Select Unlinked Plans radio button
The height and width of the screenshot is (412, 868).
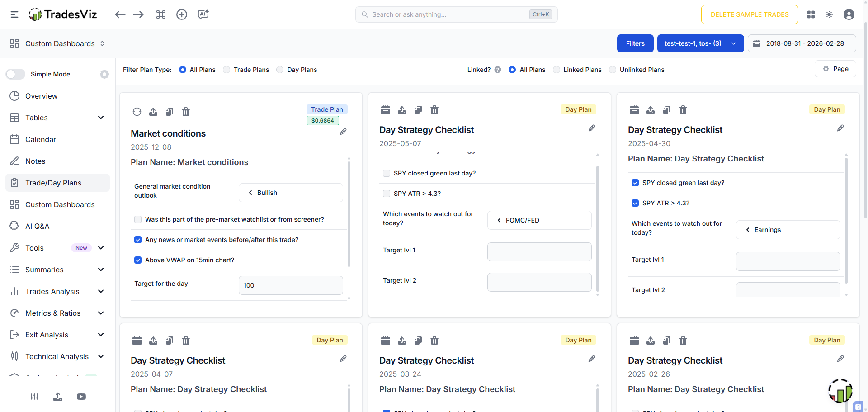(613, 70)
